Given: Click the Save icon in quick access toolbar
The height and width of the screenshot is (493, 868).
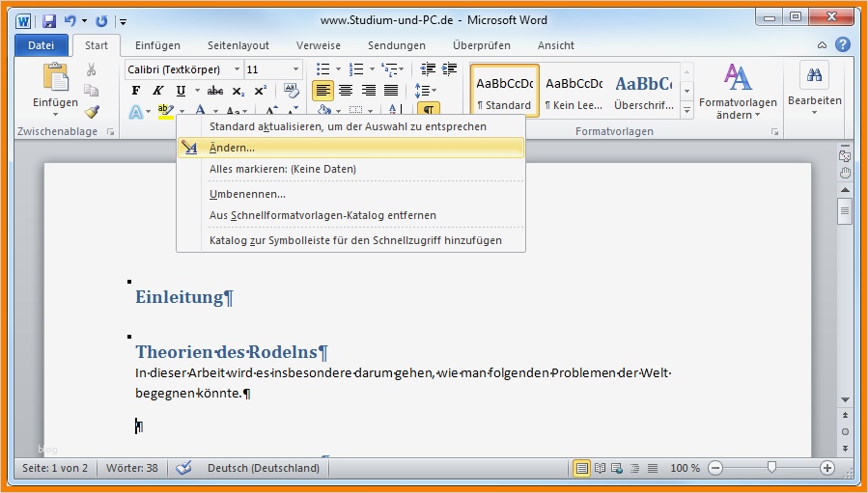Looking at the screenshot, I should click(49, 21).
